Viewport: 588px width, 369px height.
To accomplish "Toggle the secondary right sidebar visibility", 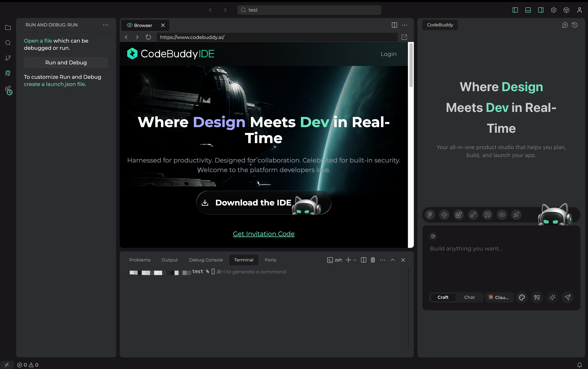I will (x=541, y=10).
